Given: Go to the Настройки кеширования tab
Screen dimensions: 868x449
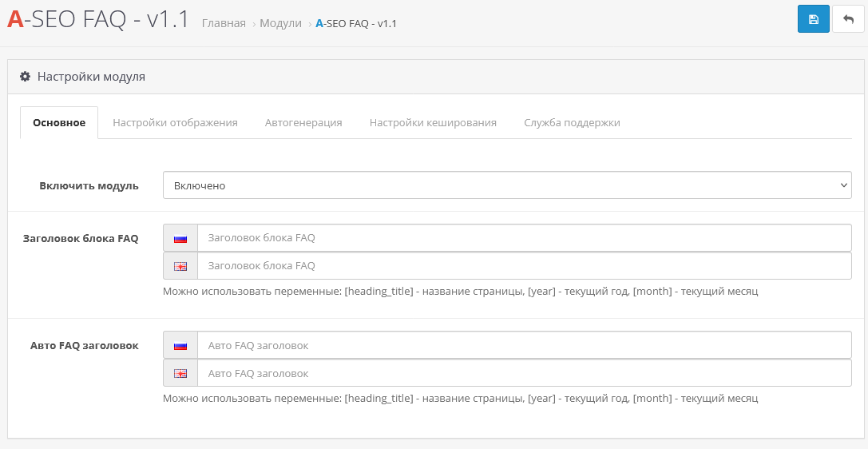Looking at the screenshot, I should (x=433, y=123).
